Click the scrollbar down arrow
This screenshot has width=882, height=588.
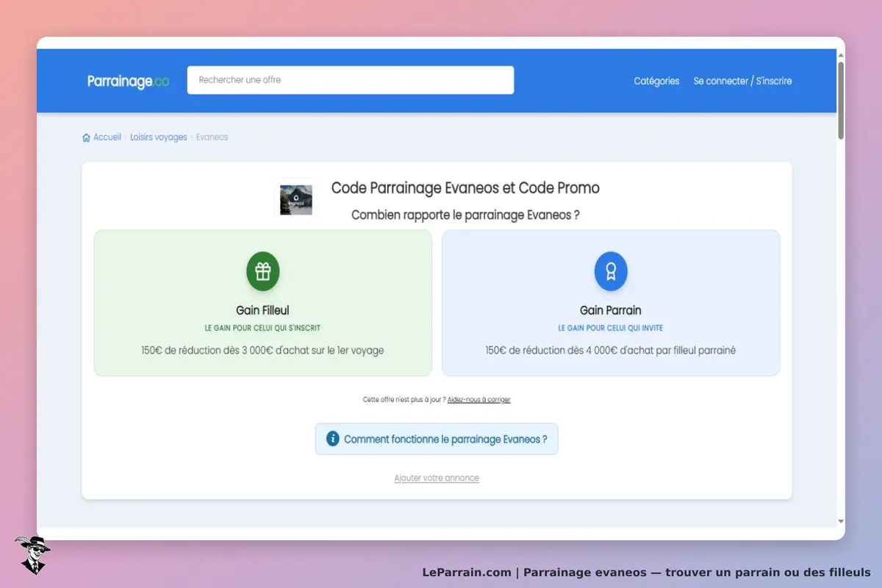(x=841, y=522)
